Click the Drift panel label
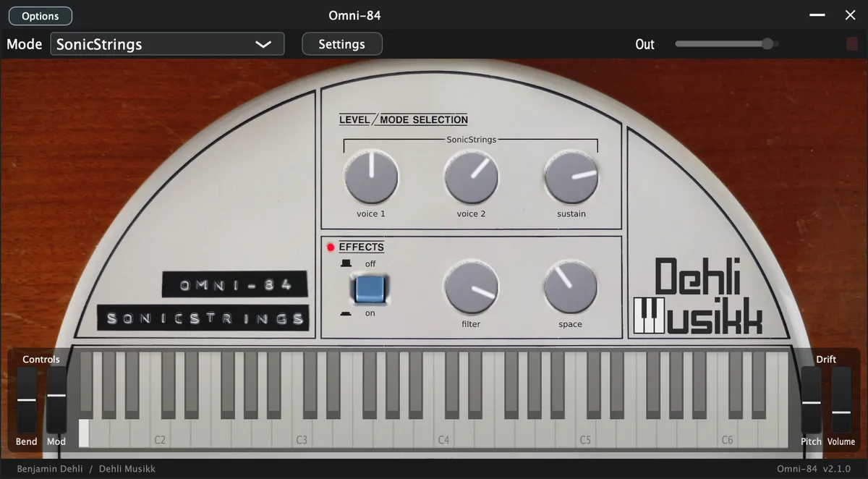Screen dimensions: 868x479 (x=826, y=359)
